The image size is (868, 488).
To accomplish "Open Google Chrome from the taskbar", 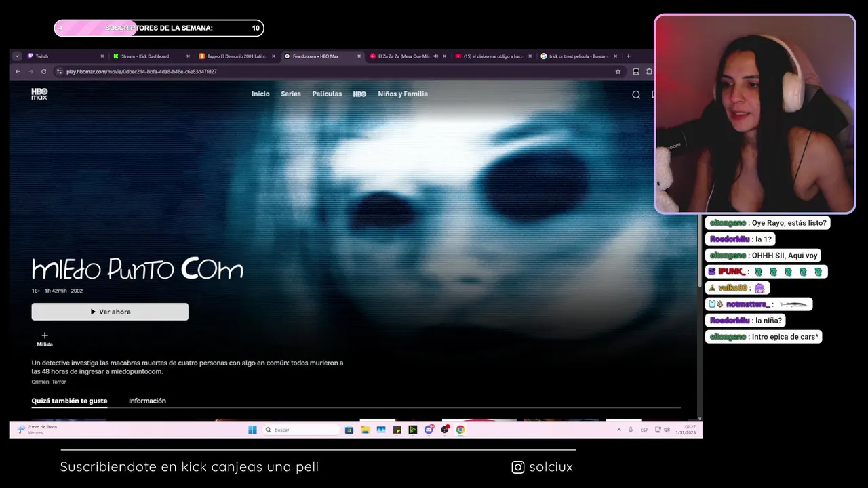I will point(460,430).
